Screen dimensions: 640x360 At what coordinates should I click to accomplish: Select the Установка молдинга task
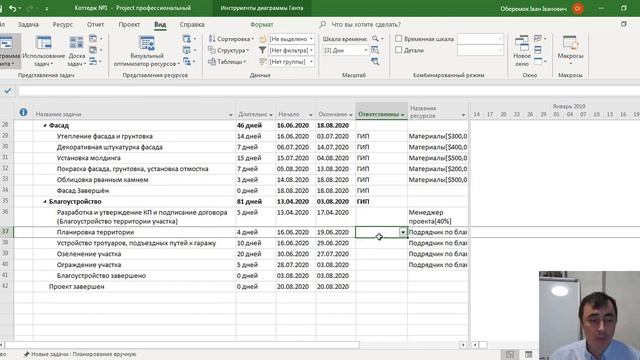coord(89,158)
